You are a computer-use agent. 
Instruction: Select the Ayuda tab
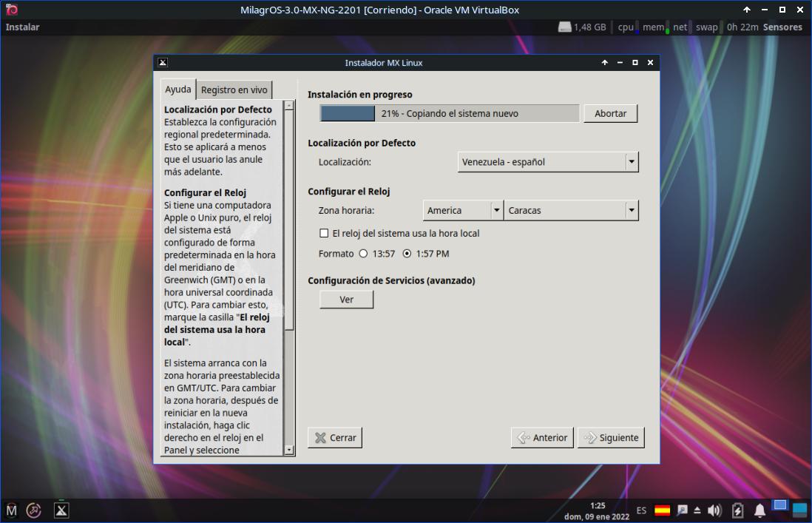[178, 90]
